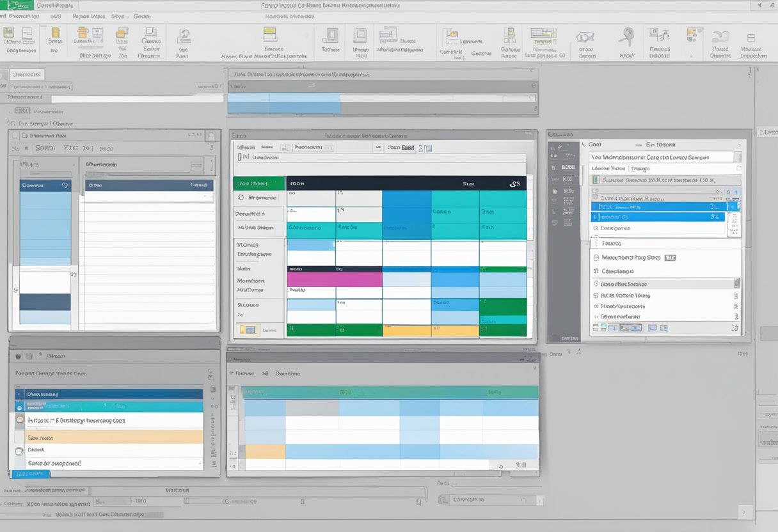Click the key icon in the ribbon
Screen dimensions: 778x532
pos(626,35)
